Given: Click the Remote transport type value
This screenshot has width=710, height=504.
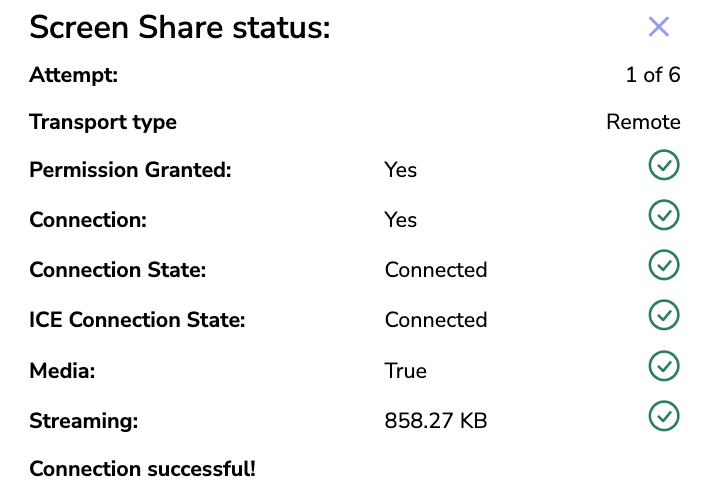Looking at the screenshot, I should click(x=643, y=123).
